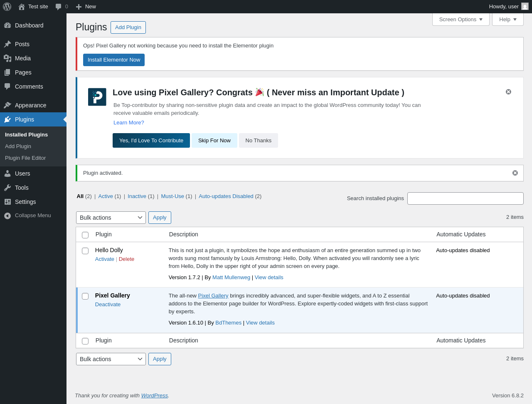The image size is (532, 404).
Task: Filter plugins by Active
Action: pyautogui.click(x=106, y=196)
